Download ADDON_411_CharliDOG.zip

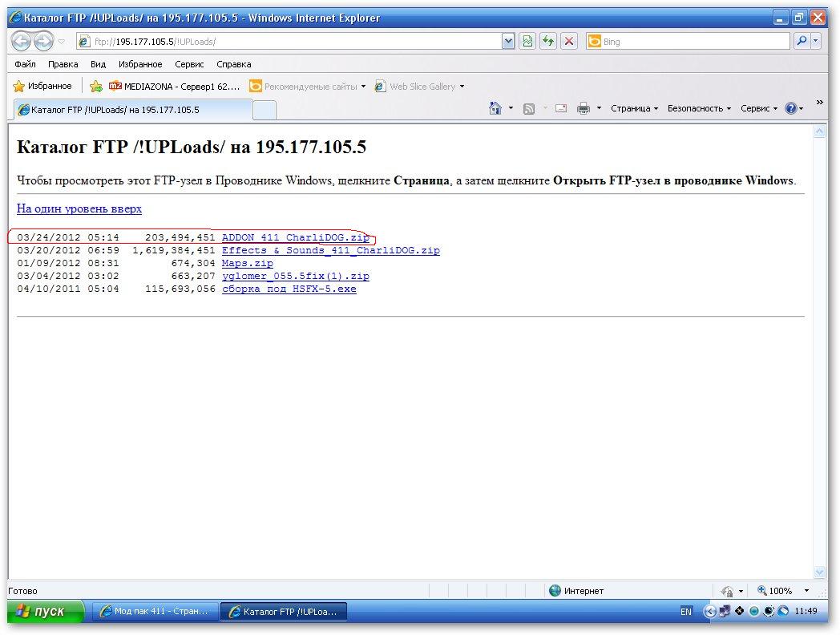coord(296,237)
